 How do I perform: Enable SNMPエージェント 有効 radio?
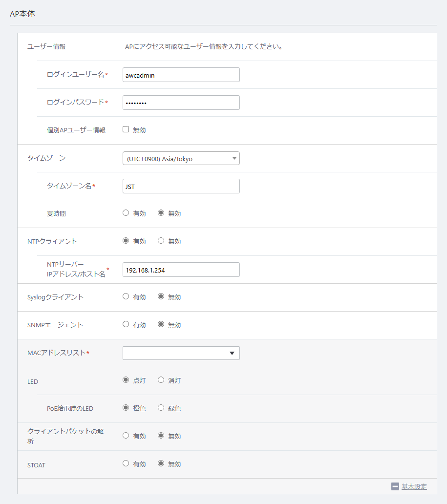coord(126,324)
